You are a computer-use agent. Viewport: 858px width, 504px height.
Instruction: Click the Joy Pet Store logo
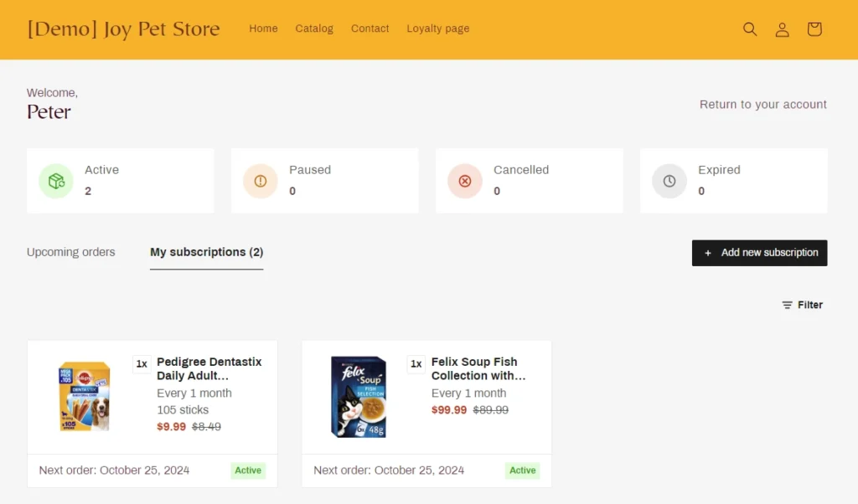click(x=122, y=28)
